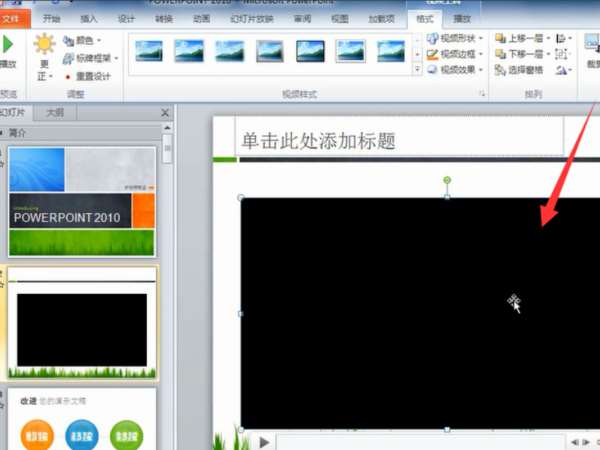Select the Slides pane tab
This screenshot has width=600, height=450.
(x=15, y=112)
